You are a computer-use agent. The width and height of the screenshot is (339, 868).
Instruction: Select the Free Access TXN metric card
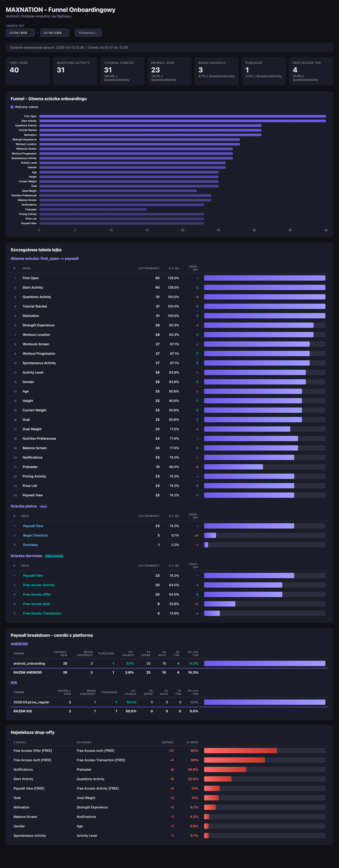[311, 71]
